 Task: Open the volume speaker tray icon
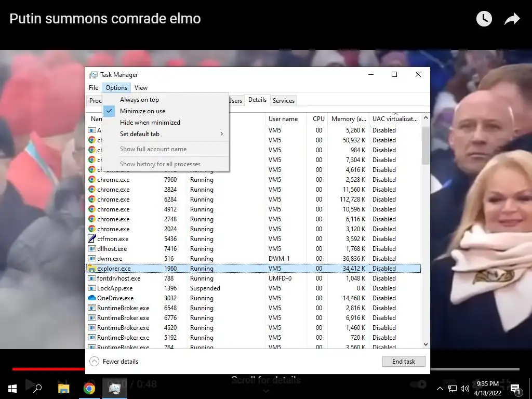(465, 389)
